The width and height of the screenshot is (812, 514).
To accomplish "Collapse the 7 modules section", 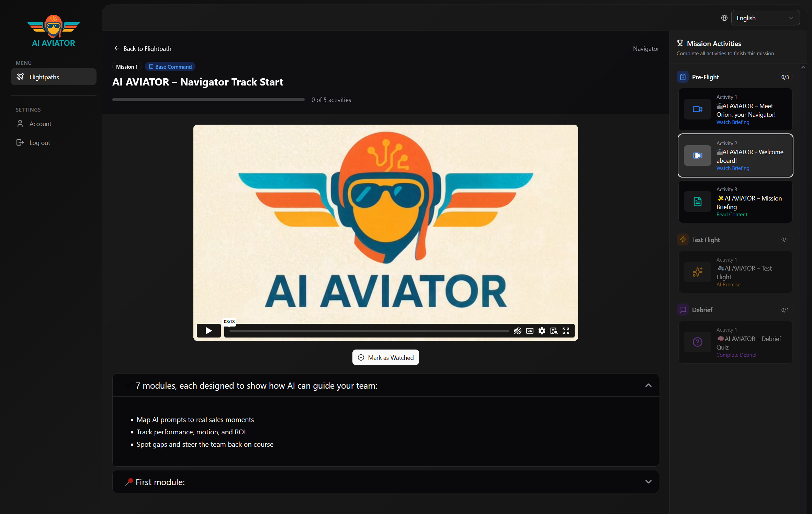I will [x=648, y=385].
